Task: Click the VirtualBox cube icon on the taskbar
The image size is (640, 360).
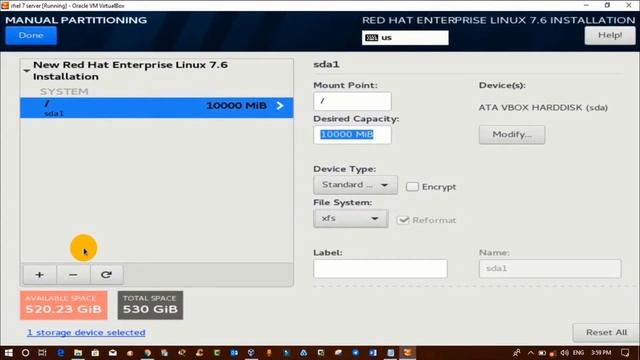Action: tap(251, 353)
